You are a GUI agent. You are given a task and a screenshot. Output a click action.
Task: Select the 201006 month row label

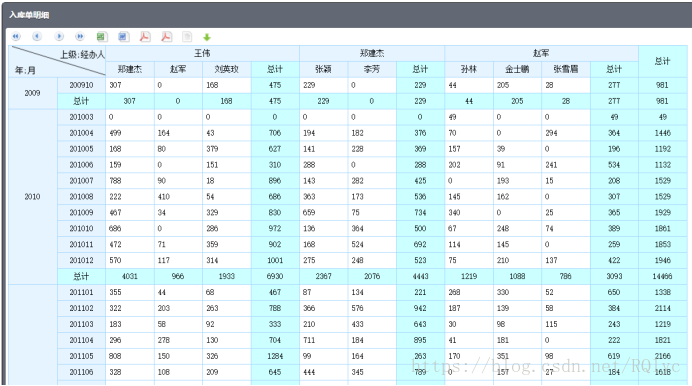pos(81,165)
